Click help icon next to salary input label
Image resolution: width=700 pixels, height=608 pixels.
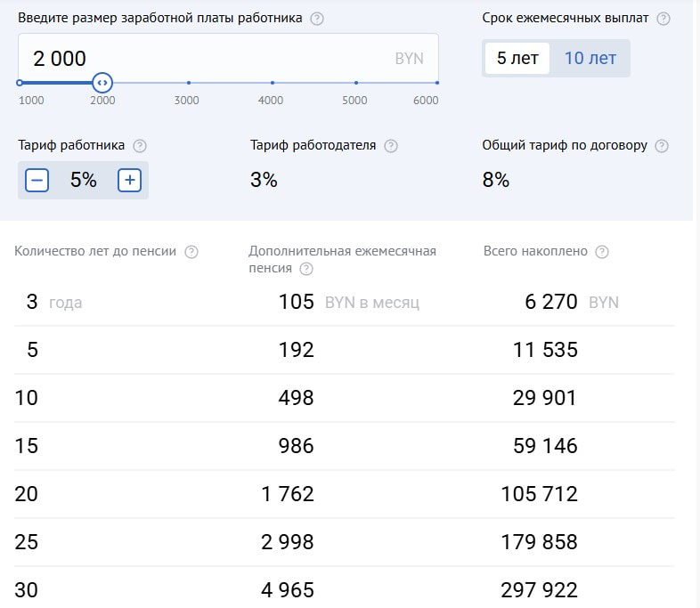coord(317,19)
